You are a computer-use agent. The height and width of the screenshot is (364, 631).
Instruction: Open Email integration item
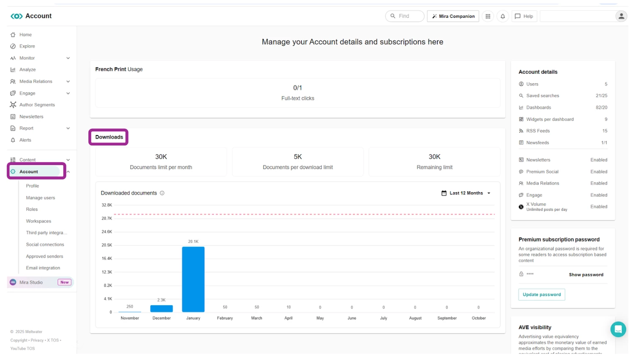tap(43, 268)
